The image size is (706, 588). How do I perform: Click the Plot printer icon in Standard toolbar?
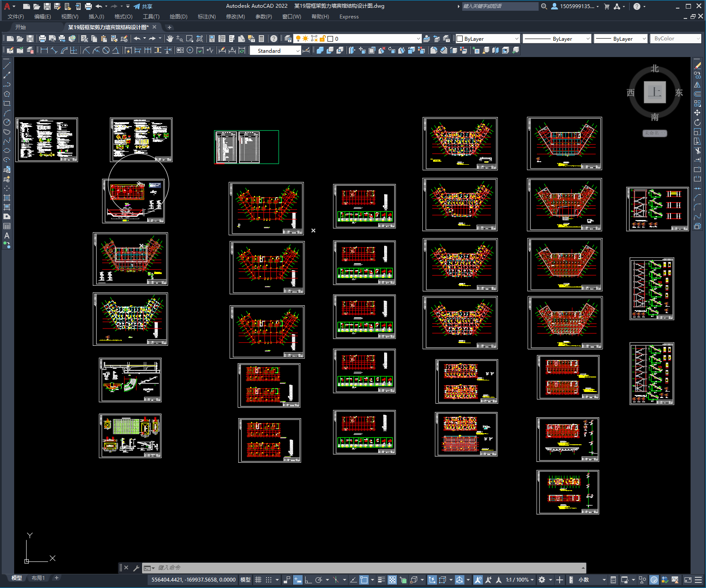coord(42,39)
